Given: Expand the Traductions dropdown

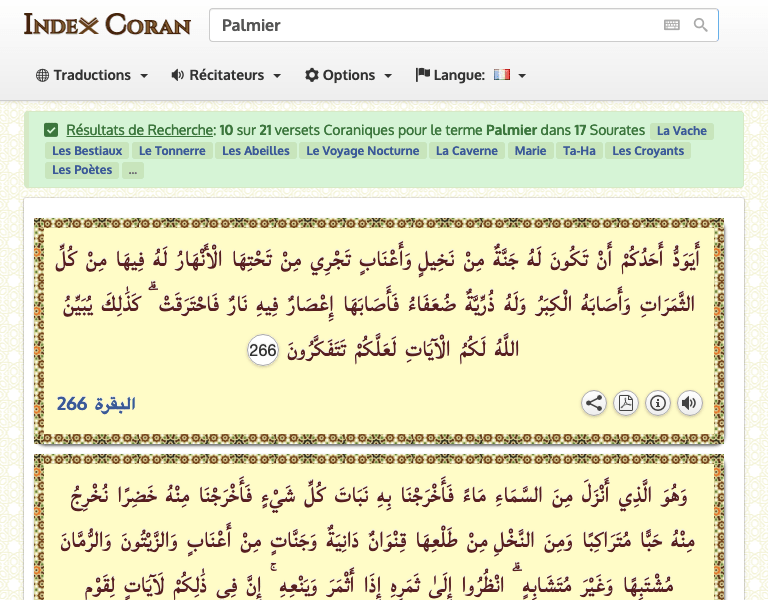Looking at the screenshot, I should pos(92,75).
